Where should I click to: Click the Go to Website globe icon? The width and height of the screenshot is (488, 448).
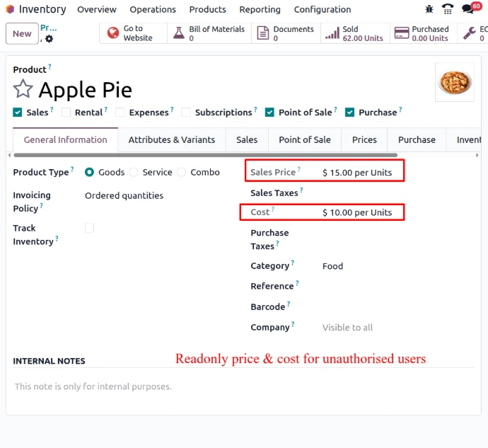[x=113, y=33]
